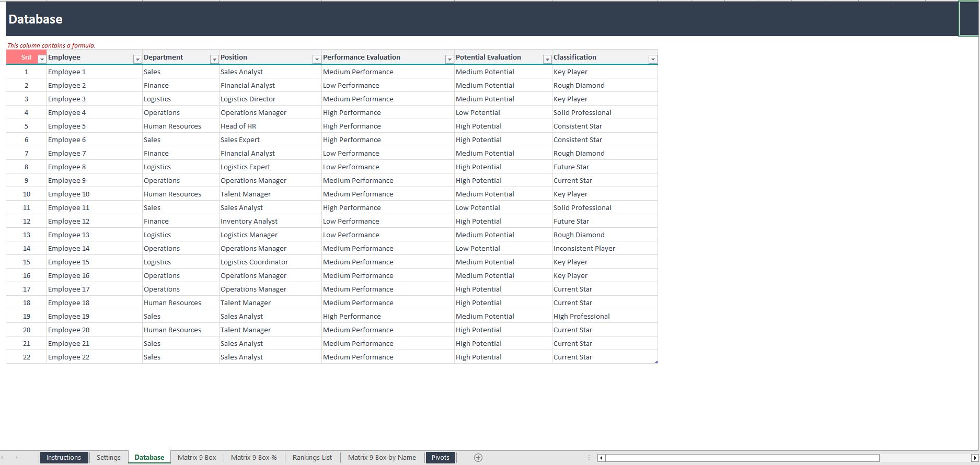
Task: Click the horizontal scrollbar left arrow
Action: pos(601,458)
